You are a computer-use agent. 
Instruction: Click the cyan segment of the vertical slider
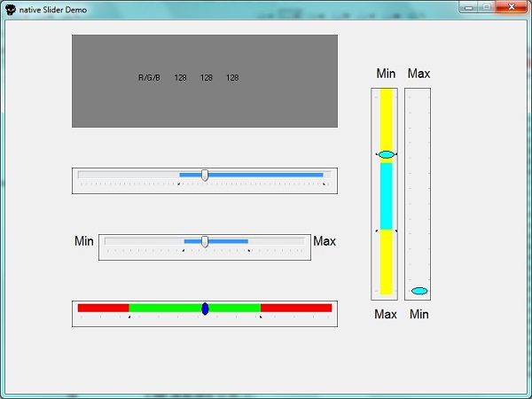point(386,195)
